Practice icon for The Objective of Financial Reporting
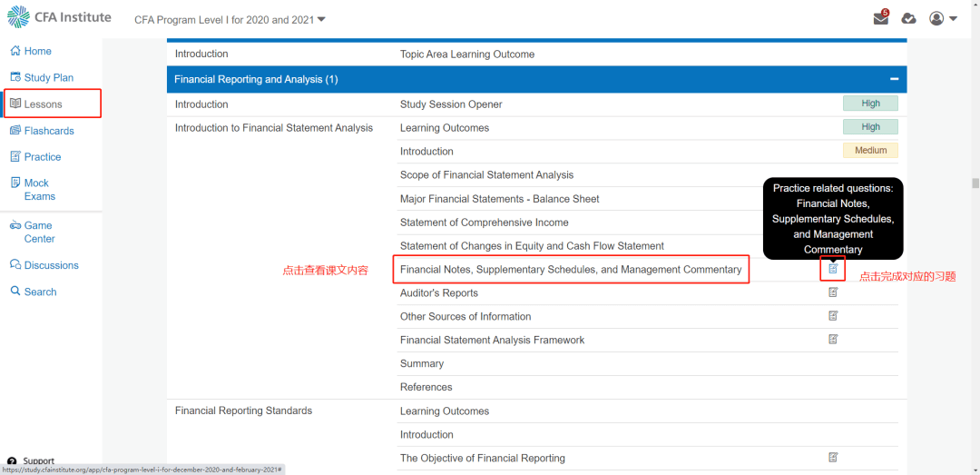The image size is (980, 475). point(832,457)
